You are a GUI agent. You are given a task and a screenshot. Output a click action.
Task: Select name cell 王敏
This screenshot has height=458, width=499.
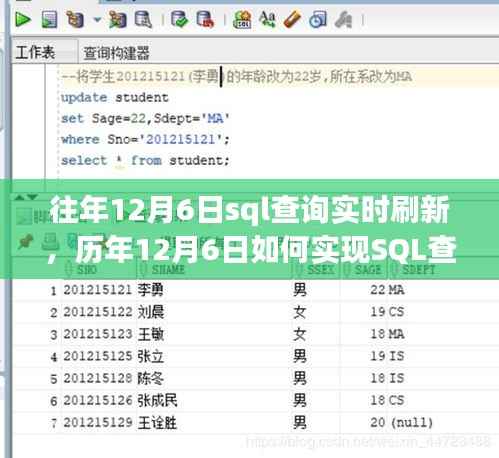(151, 334)
